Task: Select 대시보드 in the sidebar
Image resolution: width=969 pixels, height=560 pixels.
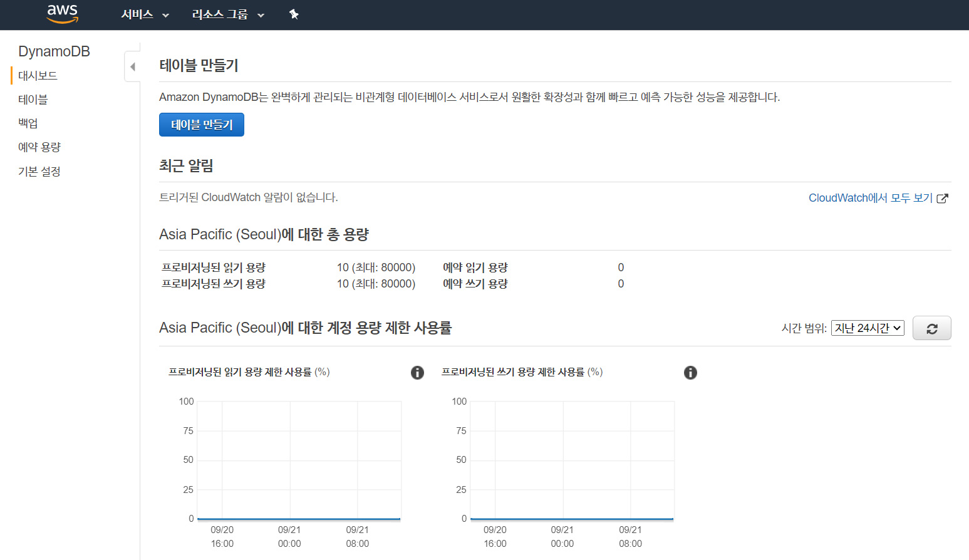Action: pos(38,76)
